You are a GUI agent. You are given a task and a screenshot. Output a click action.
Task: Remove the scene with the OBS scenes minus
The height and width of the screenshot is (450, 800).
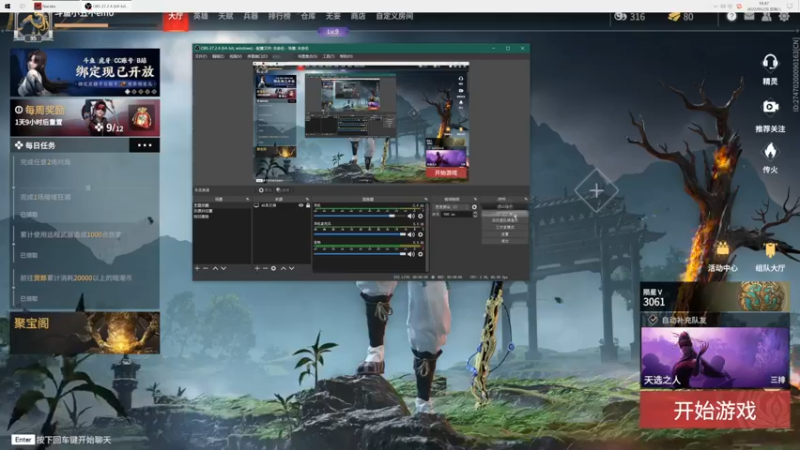206,268
